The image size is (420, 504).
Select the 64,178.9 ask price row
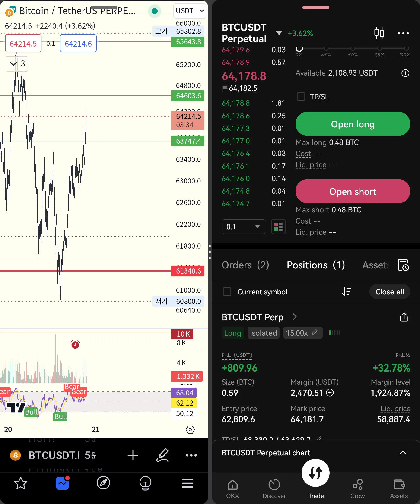pos(254,62)
